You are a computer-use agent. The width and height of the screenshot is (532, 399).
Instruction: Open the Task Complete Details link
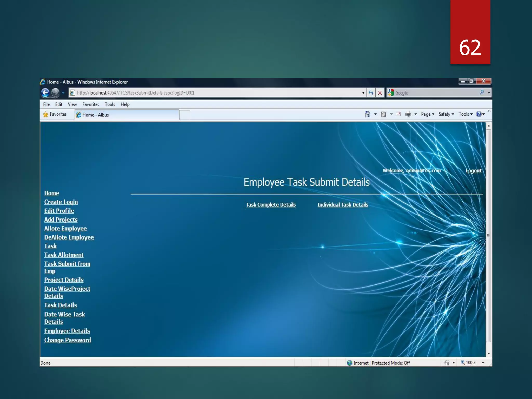coord(270,205)
